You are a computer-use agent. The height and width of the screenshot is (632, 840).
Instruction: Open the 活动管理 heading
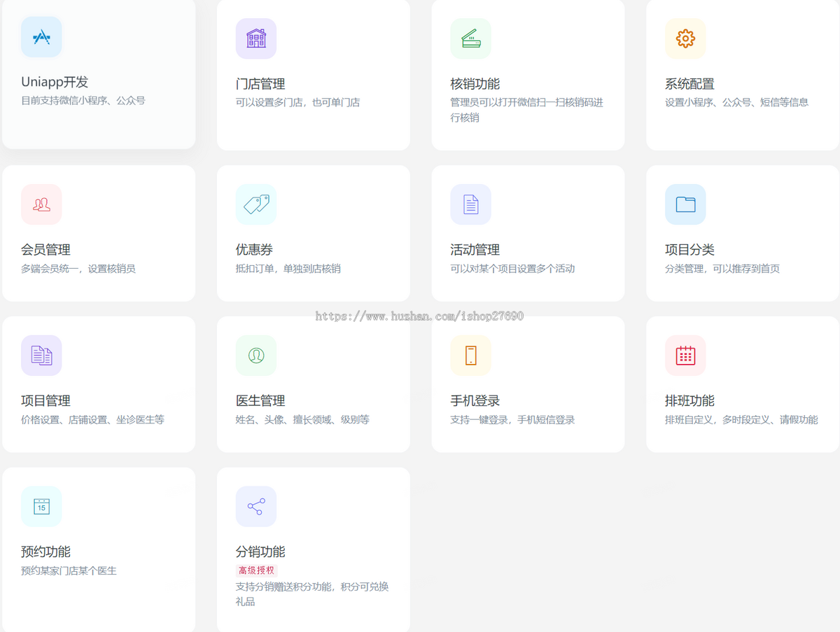[475, 250]
